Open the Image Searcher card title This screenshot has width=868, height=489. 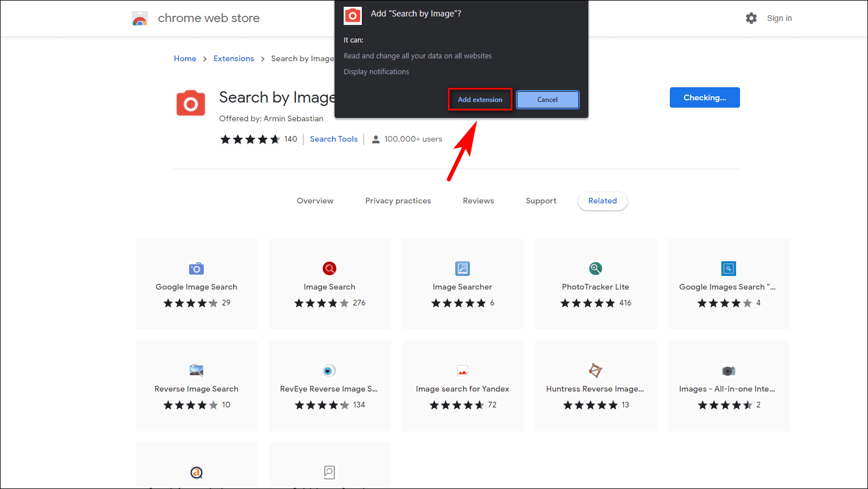tap(463, 287)
